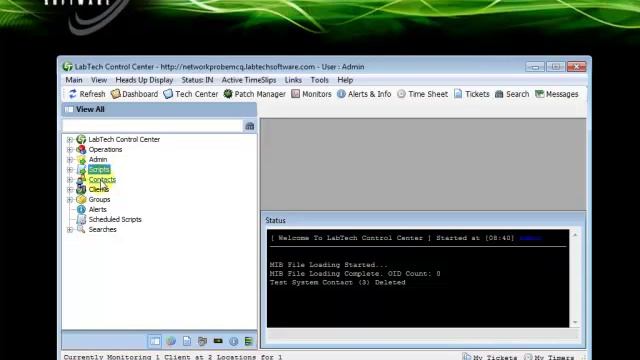The width and height of the screenshot is (640, 360).
Task: Click the Refresh toolbar button
Action: point(87,94)
